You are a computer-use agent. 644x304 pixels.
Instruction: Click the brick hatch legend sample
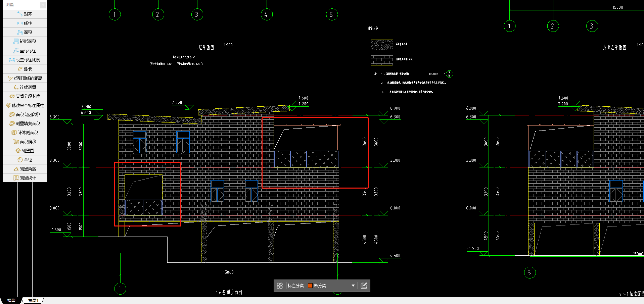click(382, 60)
